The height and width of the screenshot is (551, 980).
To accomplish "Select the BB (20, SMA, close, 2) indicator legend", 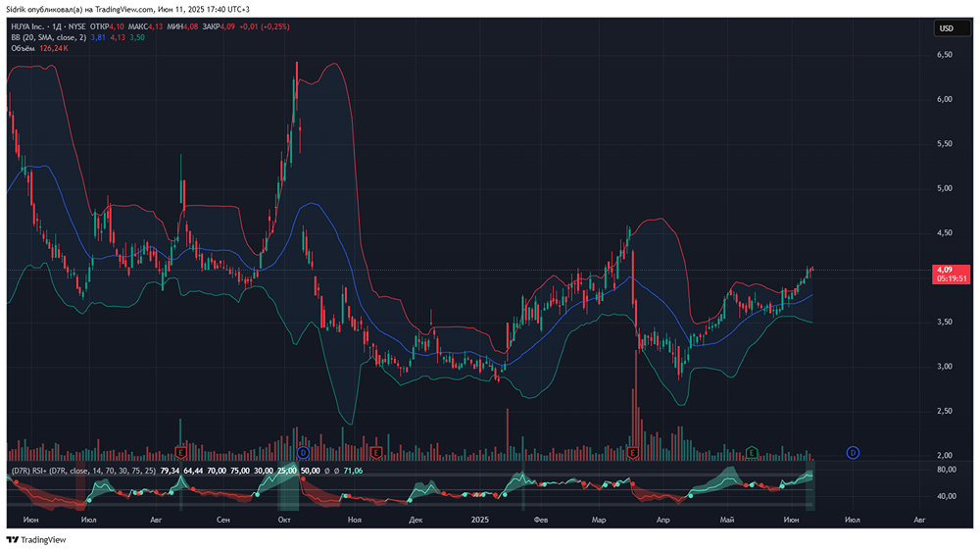I will [48, 37].
